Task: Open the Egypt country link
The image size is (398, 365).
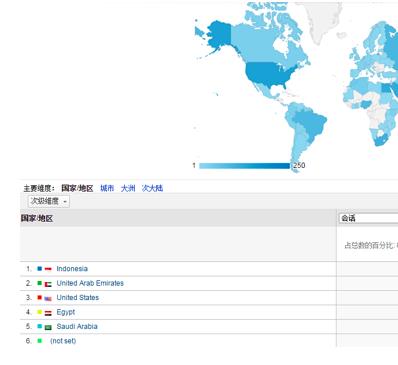Action: (66, 312)
